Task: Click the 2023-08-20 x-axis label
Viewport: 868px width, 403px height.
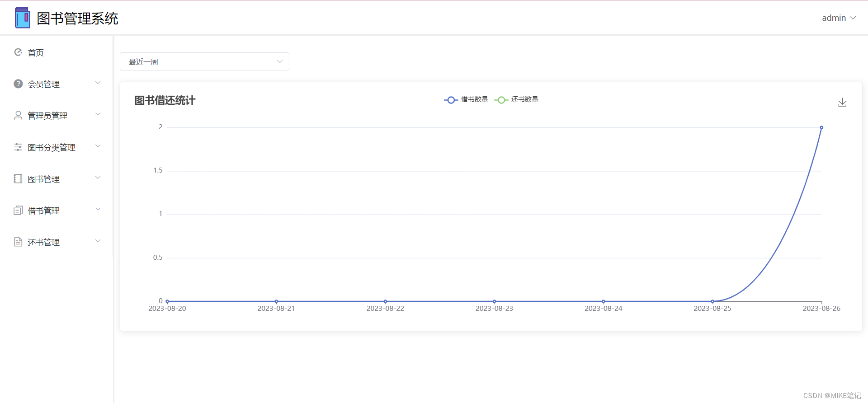Action: point(167,309)
